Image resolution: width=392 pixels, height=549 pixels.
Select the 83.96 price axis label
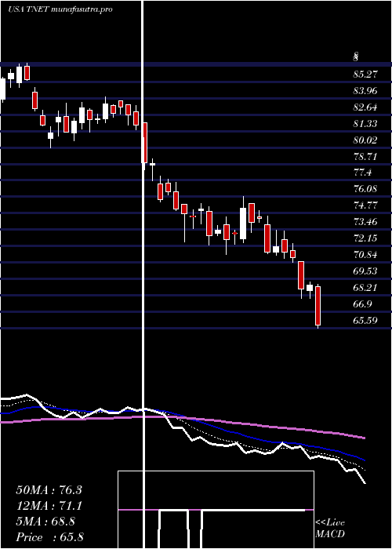pyautogui.click(x=365, y=91)
